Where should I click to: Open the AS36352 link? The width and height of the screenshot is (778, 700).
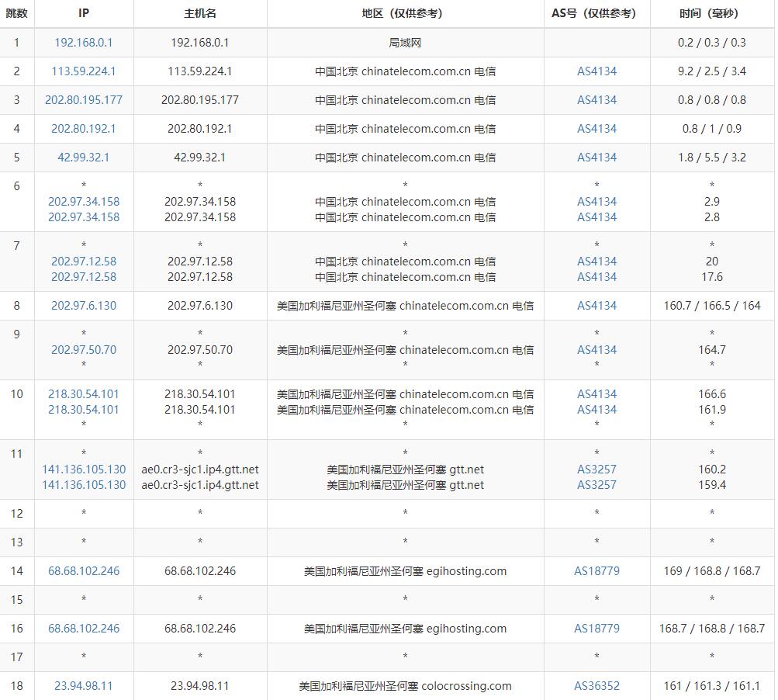coord(597,686)
